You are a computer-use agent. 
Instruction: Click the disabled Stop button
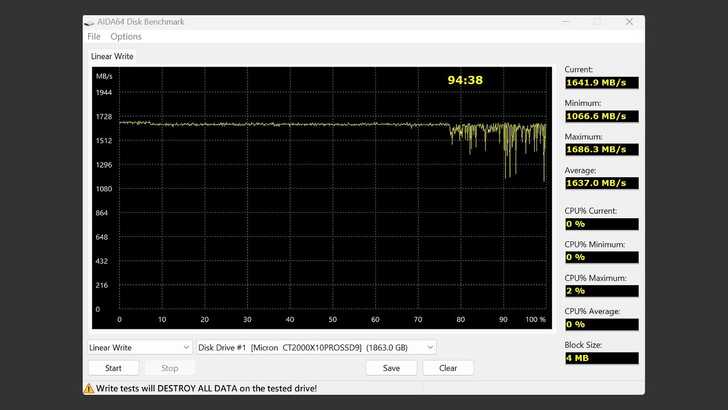click(x=170, y=368)
